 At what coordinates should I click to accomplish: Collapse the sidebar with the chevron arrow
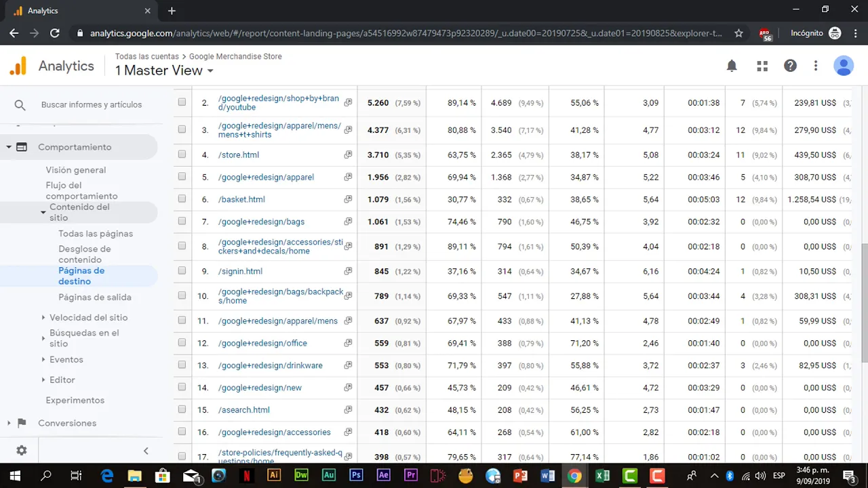(145, 451)
